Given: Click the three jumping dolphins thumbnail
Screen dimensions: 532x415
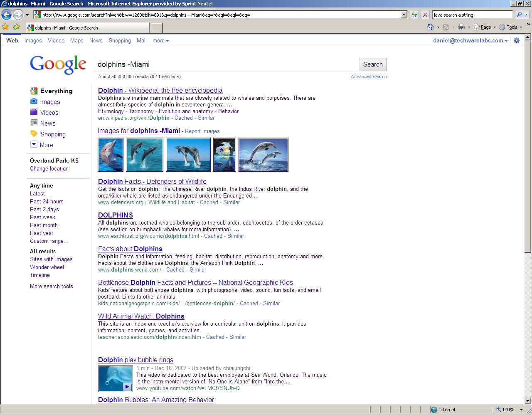Looking at the screenshot, I should coord(188,155).
